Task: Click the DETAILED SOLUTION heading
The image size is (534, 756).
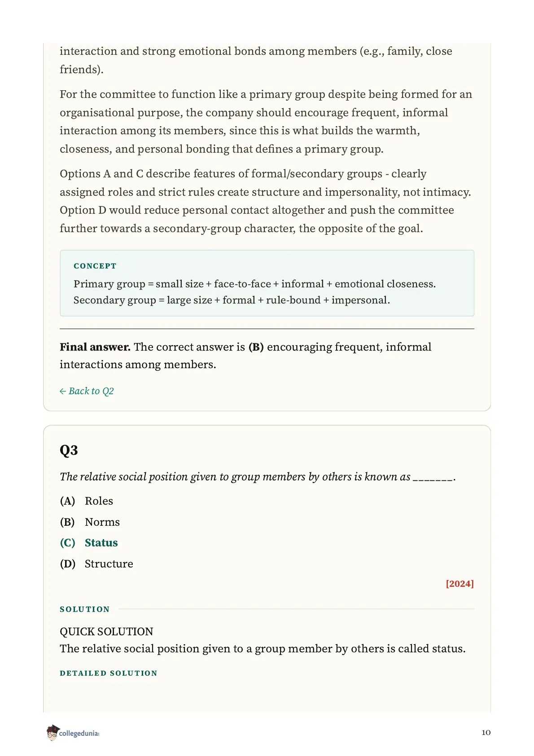Action: coord(109,673)
